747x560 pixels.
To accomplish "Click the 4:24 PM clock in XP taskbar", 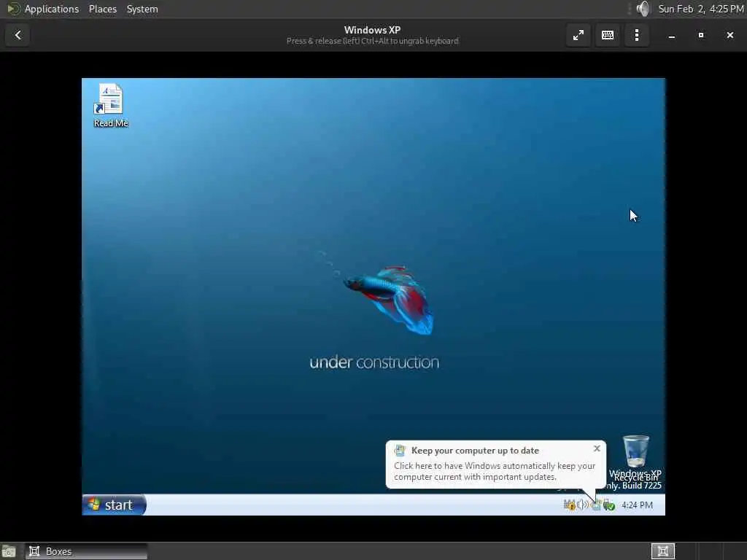I will click(637, 505).
